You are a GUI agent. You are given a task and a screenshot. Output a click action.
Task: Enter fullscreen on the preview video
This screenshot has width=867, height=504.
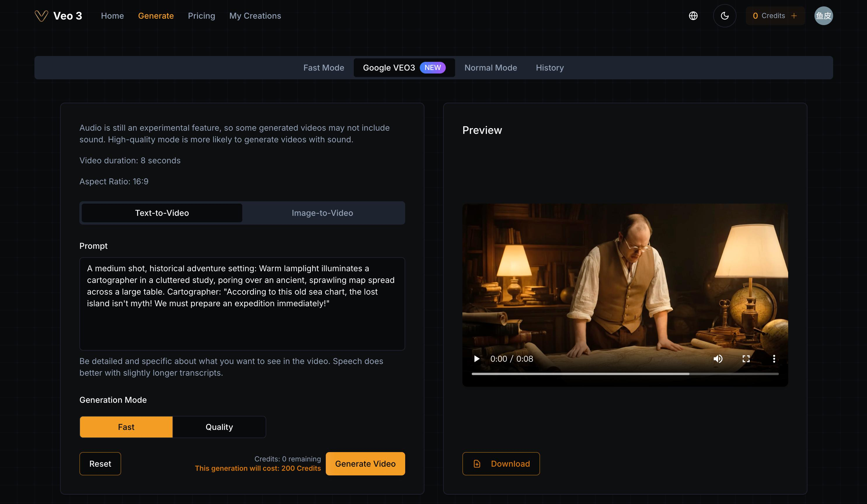746,359
